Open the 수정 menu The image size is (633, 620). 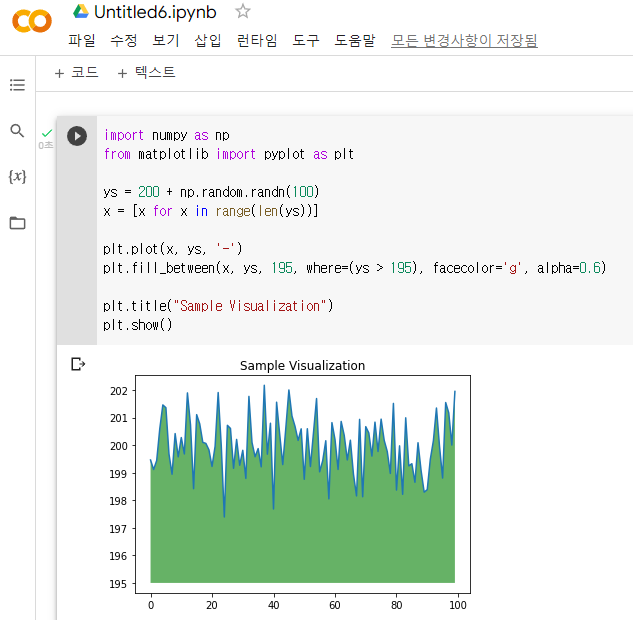tap(124, 40)
